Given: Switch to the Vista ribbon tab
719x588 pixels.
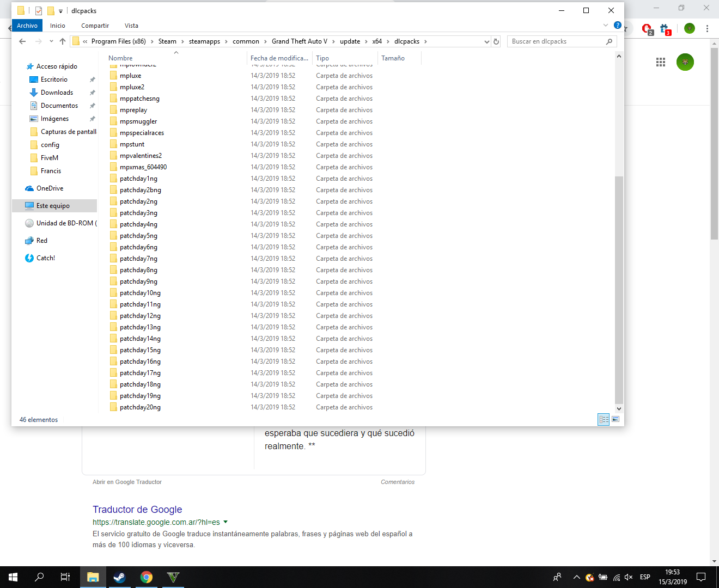Looking at the screenshot, I should pos(131,26).
